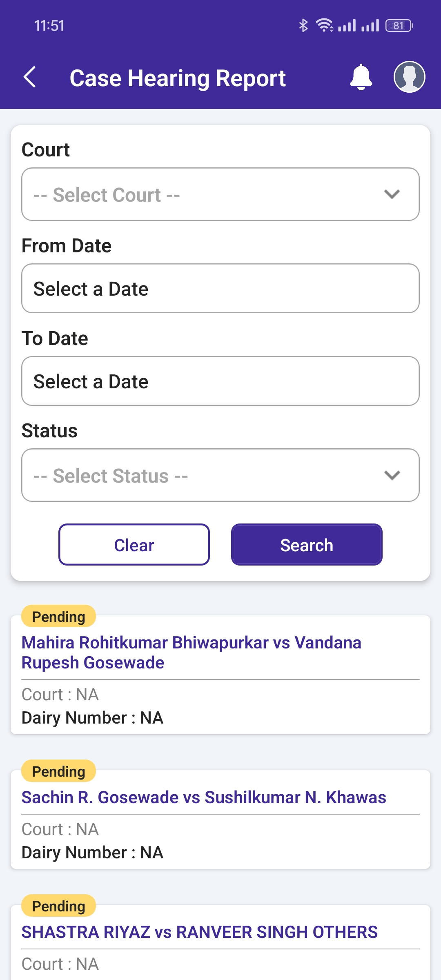
Task: Run the Search button
Action: click(x=307, y=545)
